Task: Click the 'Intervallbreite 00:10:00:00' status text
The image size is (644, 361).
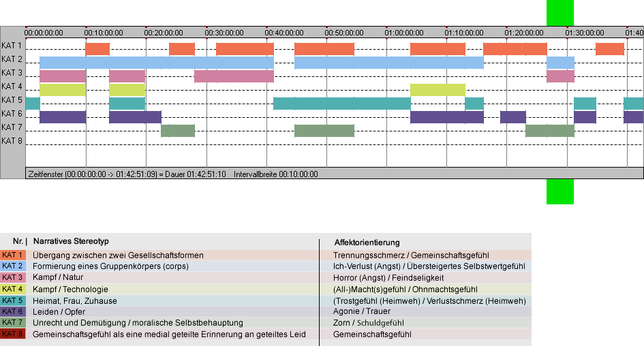Action: click(276, 174)
